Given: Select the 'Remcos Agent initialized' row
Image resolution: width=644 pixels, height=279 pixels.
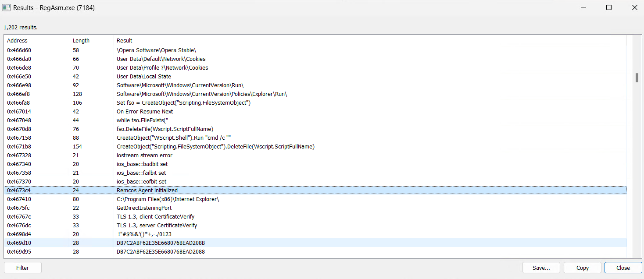Looking at the screenshot, I should [147, 190].
